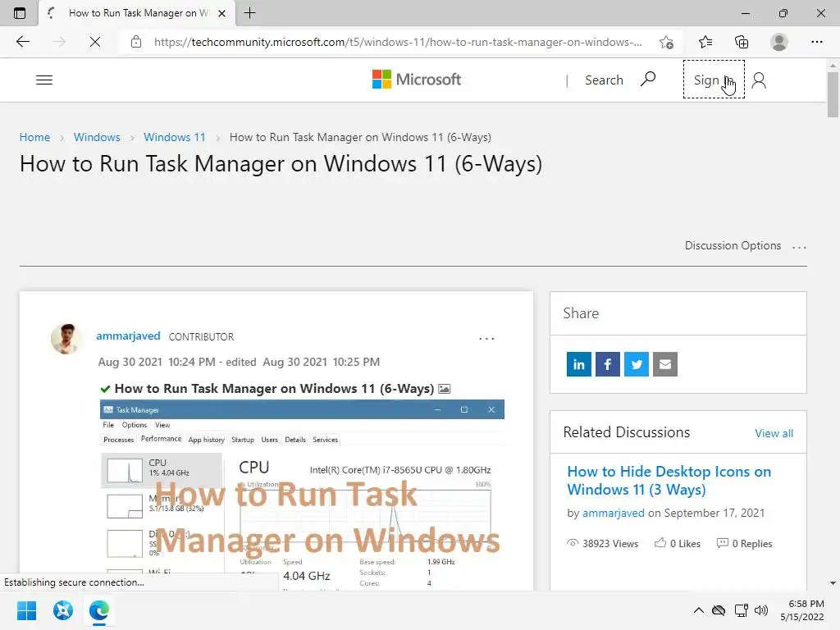Click the scrollbar down arrow
The image size is (840, 630).
click(833, 583)
